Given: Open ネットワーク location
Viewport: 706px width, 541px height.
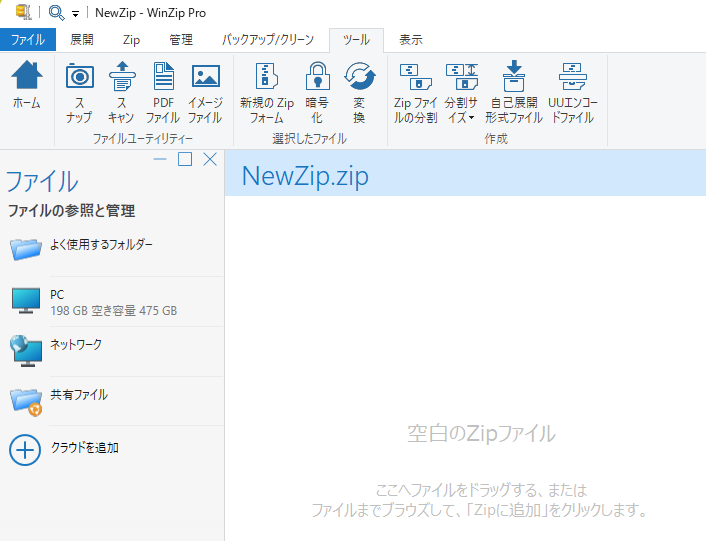Looking at the screenshot, I should coord(112,352).
